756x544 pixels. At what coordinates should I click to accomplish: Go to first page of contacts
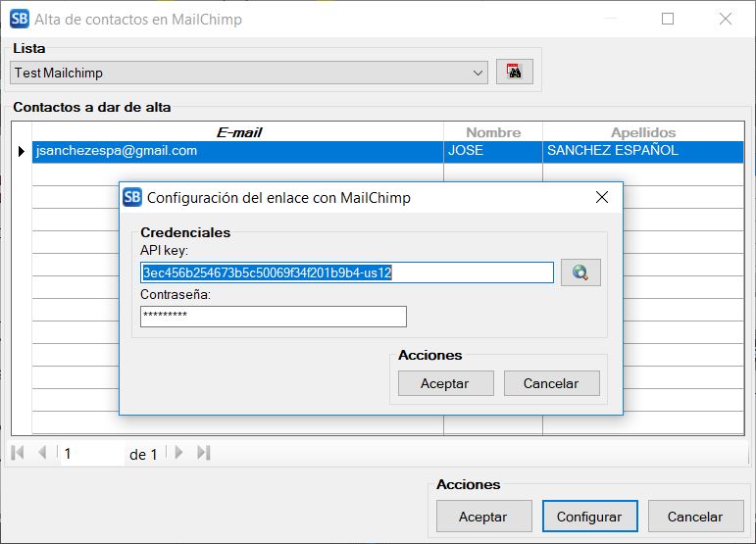tap(19, 453)
